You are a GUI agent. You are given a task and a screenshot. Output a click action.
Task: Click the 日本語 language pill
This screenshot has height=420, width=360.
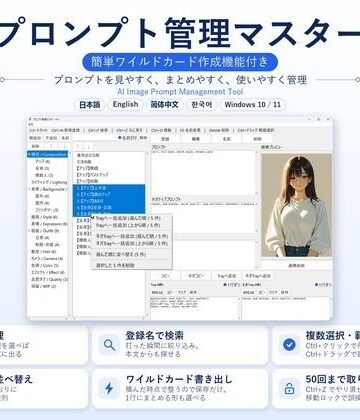tap(89, 105)
